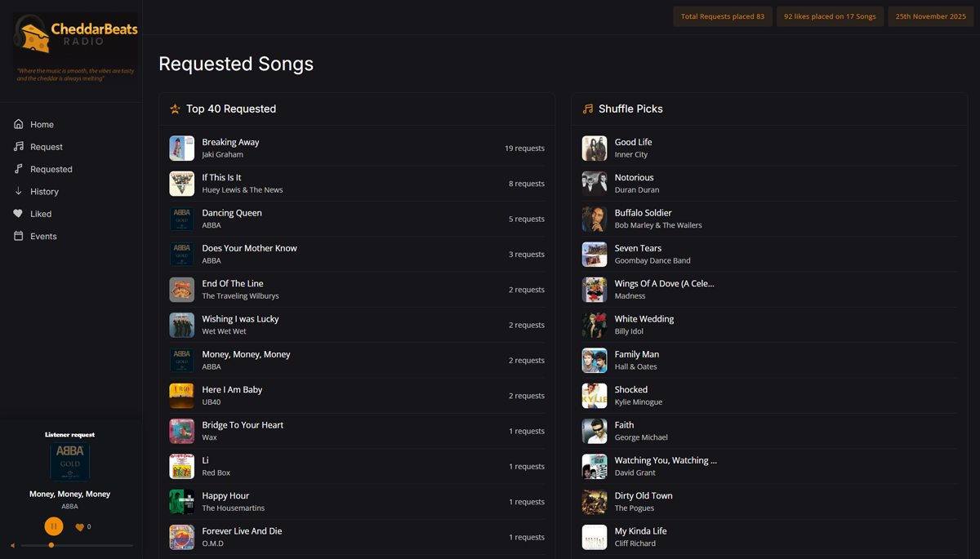The height and width of the screenshot is (559, 980).
Task: Click the CheddarBeats Radio logo
Action: tap(75, 35)
